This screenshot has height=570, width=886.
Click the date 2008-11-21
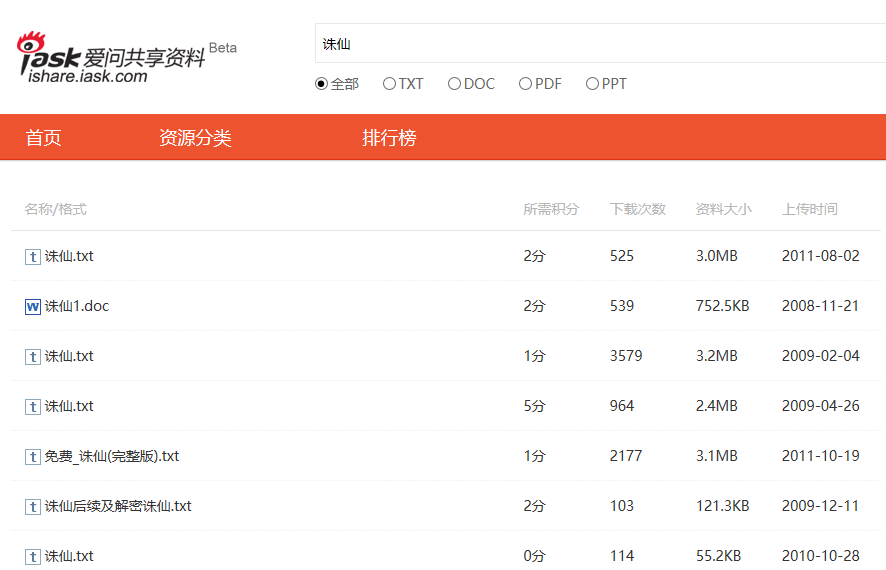[820, 306]
